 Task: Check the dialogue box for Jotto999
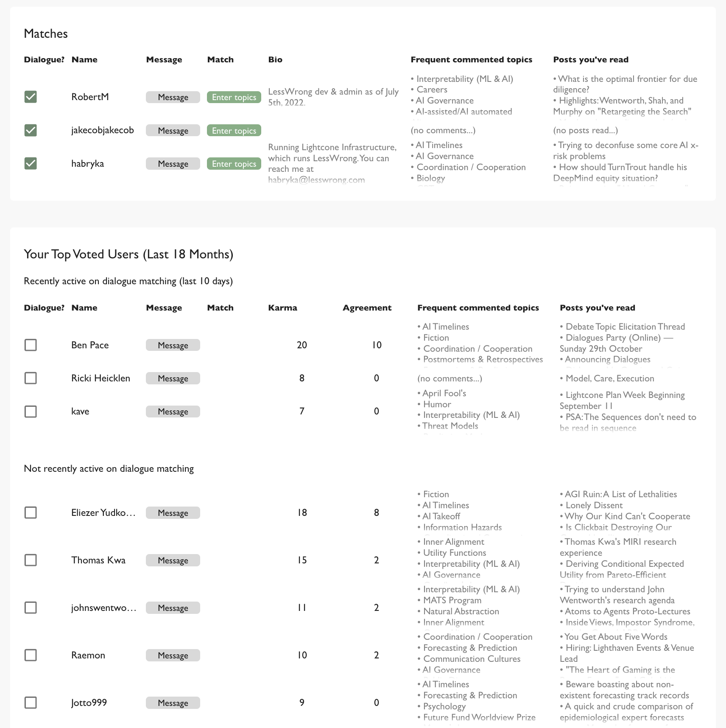pyautogui.click(x=30, y=703)
